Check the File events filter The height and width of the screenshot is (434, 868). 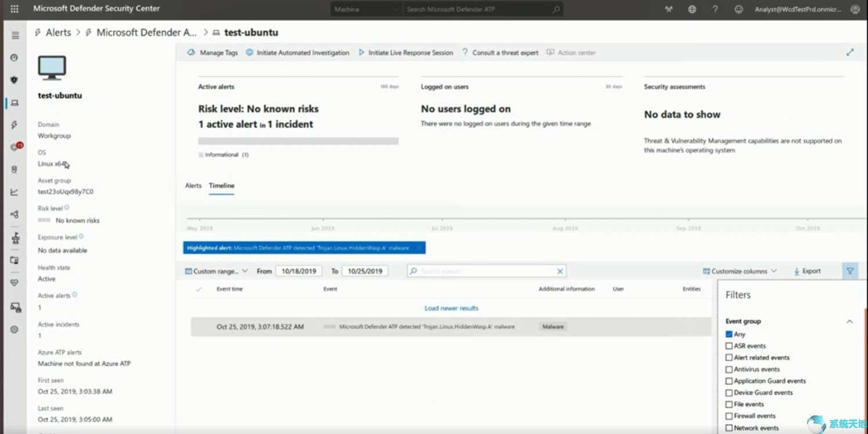tap(729, 404)
